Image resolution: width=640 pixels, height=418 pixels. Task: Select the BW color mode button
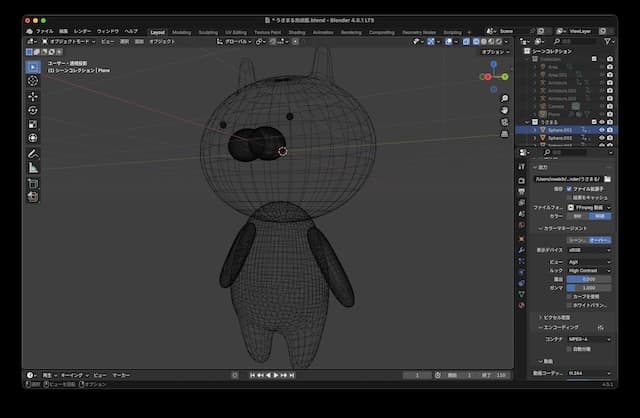pyautogui.click(x=578, y=216)
